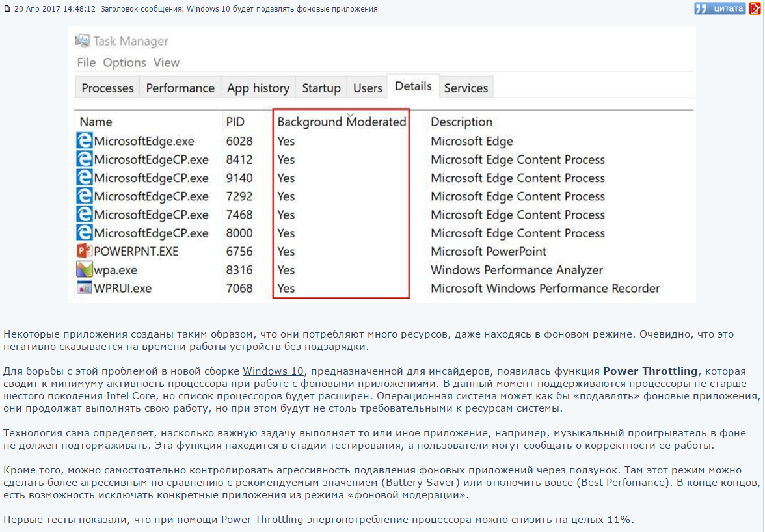
Task: Click the Edge icon in PID 8000 row
Action: tap(84, 233)
